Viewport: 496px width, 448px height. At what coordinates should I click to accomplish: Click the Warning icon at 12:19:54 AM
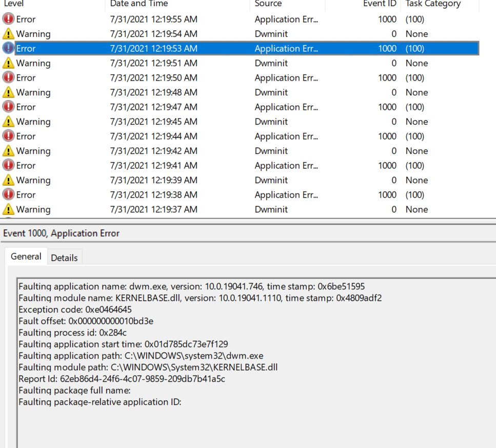(x=8, y=34)
